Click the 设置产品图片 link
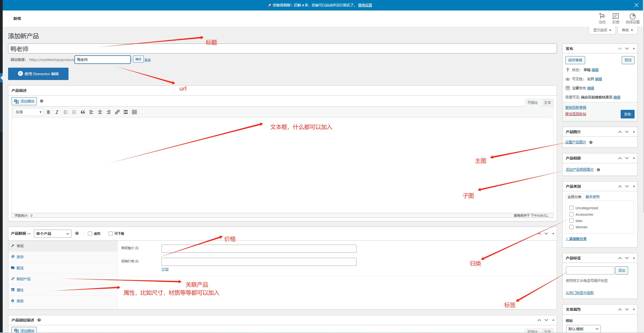 575,142
